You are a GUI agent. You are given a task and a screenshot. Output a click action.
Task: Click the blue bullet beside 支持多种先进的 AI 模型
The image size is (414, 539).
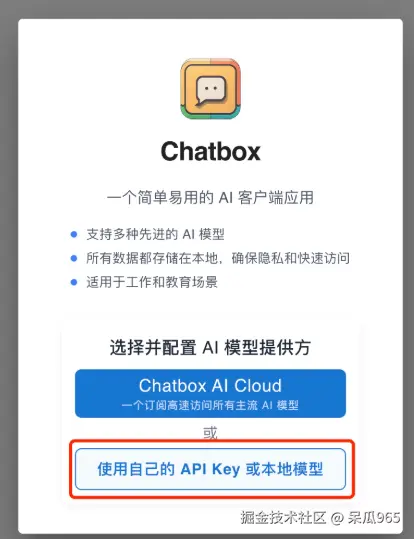(74, 234)
